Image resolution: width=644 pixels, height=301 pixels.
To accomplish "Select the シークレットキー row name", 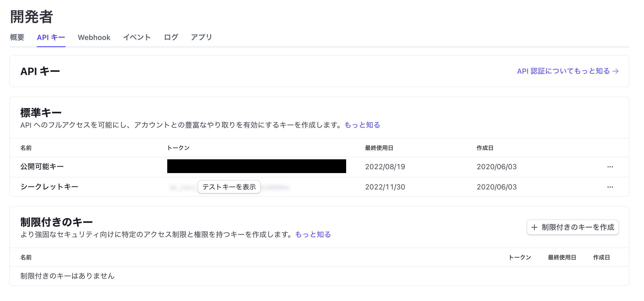I will (49, 187).
